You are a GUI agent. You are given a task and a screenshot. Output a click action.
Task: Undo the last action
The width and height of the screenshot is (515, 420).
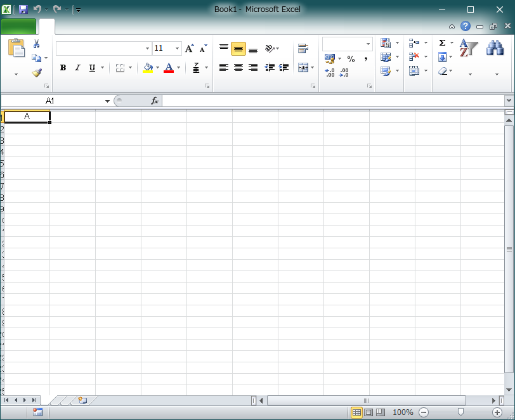coord(37,10)
